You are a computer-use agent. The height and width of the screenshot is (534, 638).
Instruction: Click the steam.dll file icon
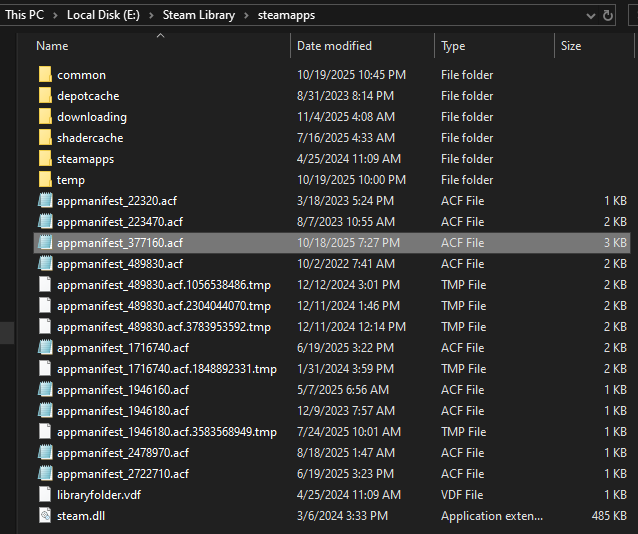[45, 516]
